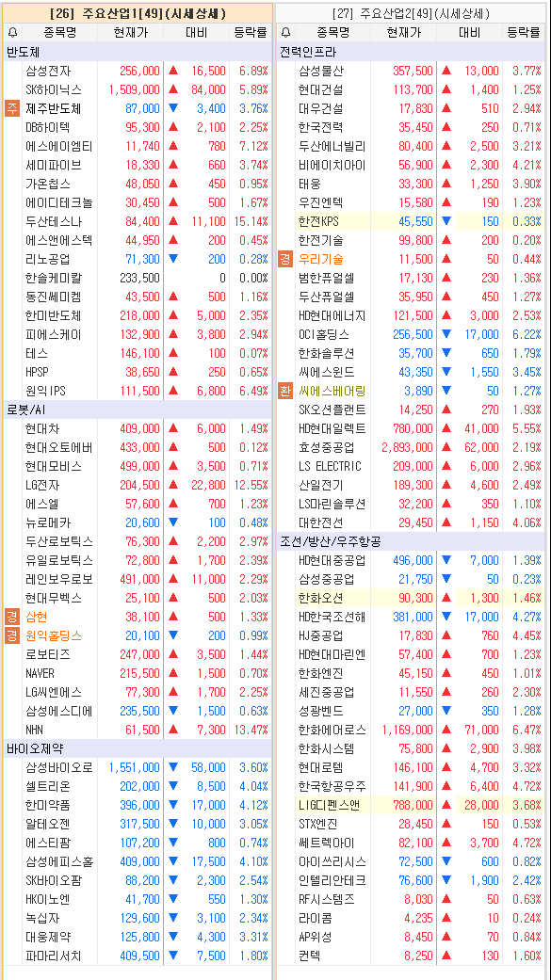
Task: Select the 레인보우로보 stock row
Action: tap(138, 579)
